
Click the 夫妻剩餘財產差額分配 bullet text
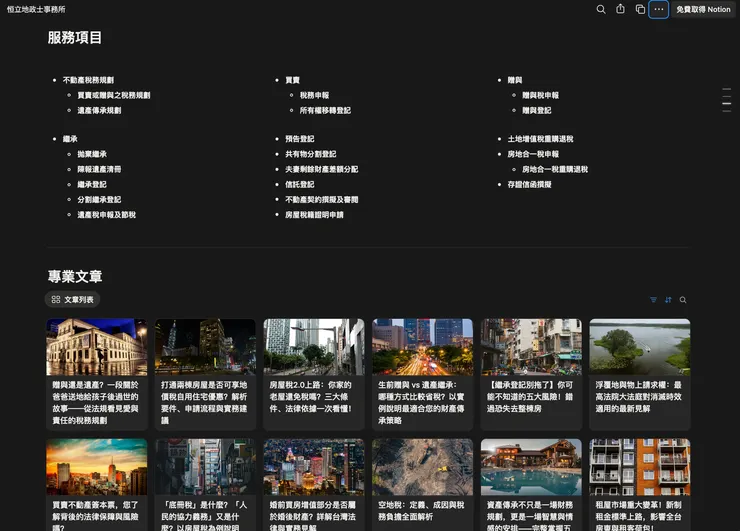(x=321, y=169)
